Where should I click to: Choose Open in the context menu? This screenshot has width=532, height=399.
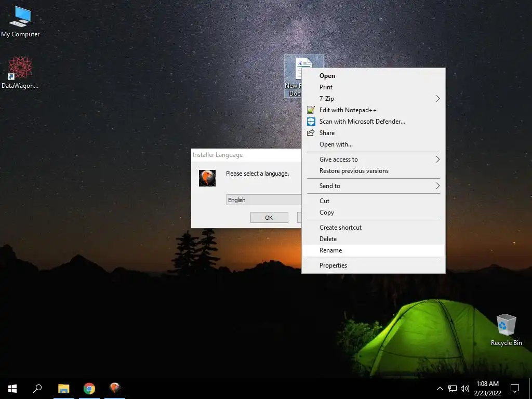click(373, 76)
